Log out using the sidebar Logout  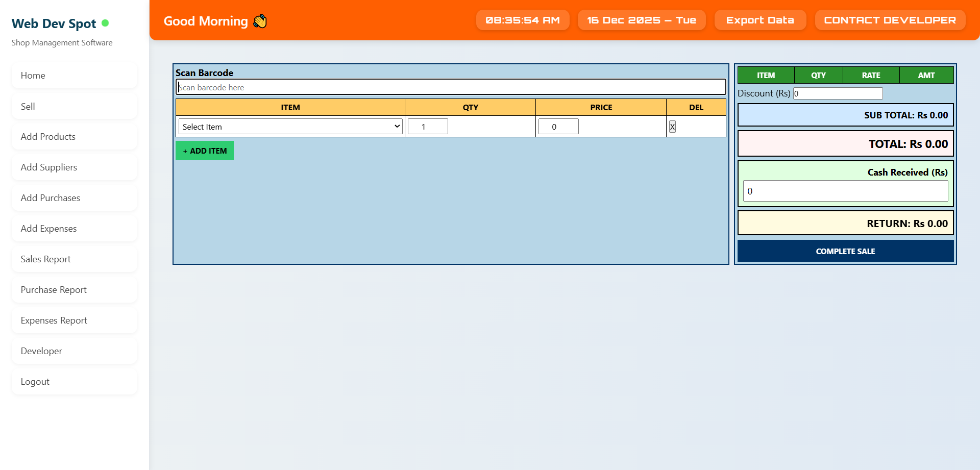tap(74, 382)
